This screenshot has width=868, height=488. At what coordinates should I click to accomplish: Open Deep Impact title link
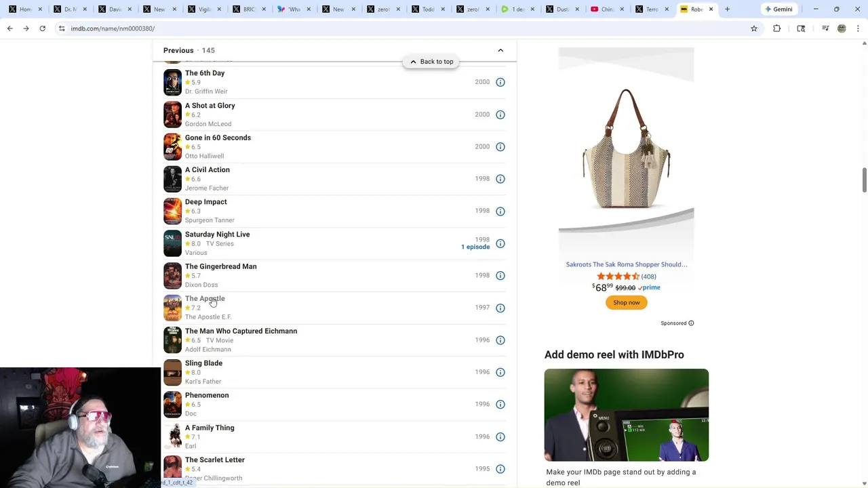(x=205, y=202)
